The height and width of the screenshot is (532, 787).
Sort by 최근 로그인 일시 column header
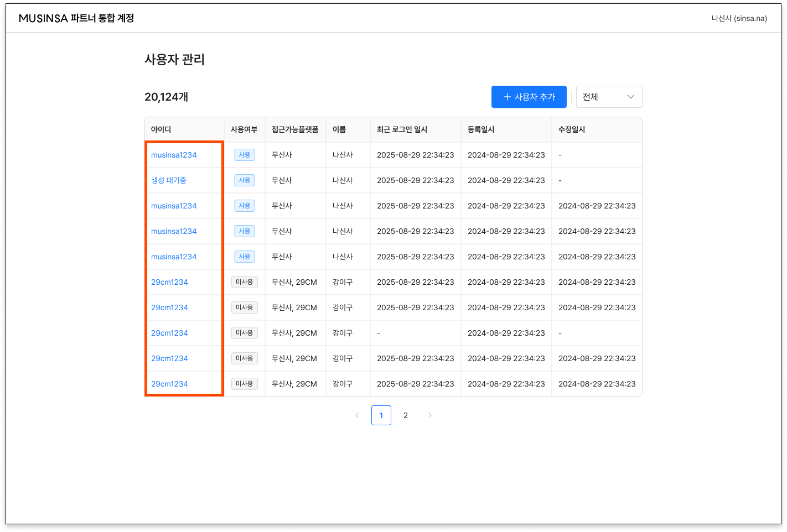[402, 129]
